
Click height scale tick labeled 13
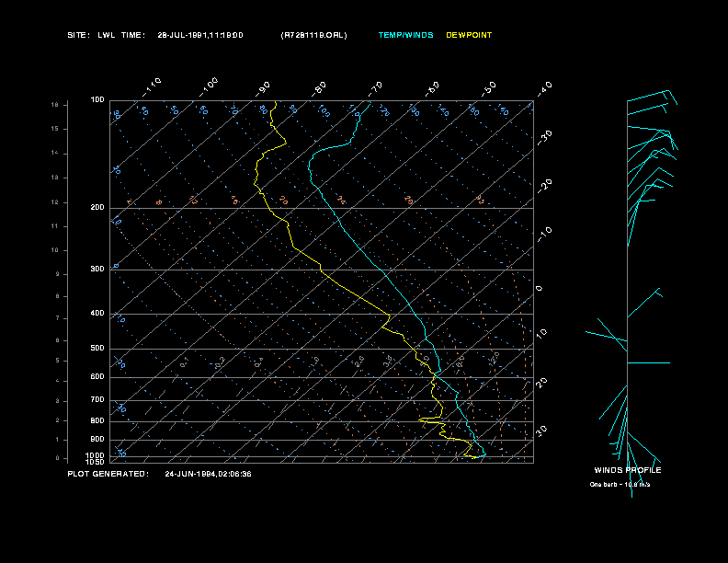coord(55,178)
